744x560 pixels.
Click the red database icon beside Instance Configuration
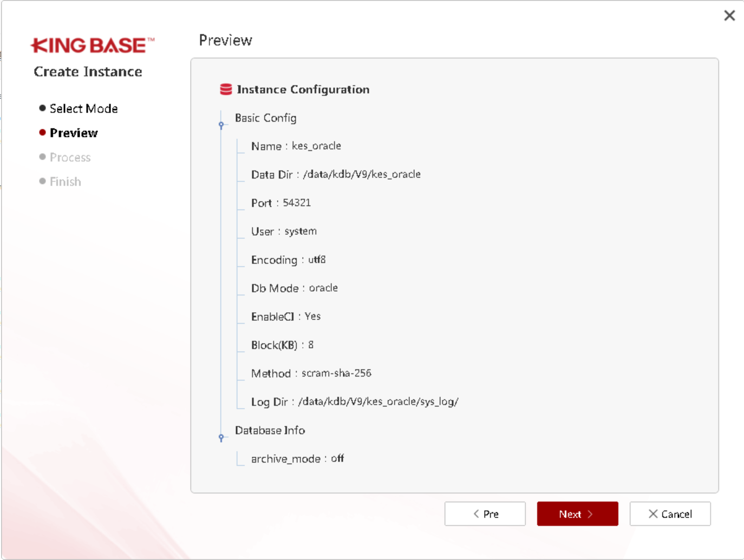click(226, 89)
